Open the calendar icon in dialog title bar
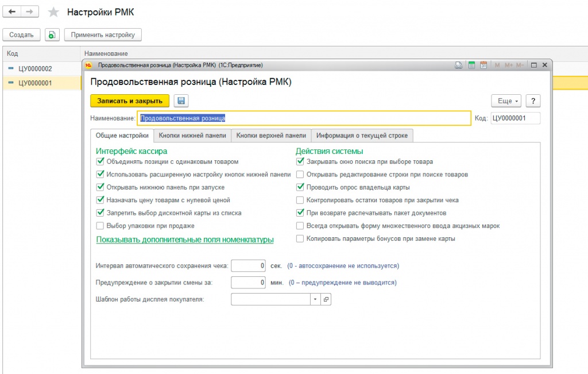Screen dimensions: 588x374 (483, 65)
